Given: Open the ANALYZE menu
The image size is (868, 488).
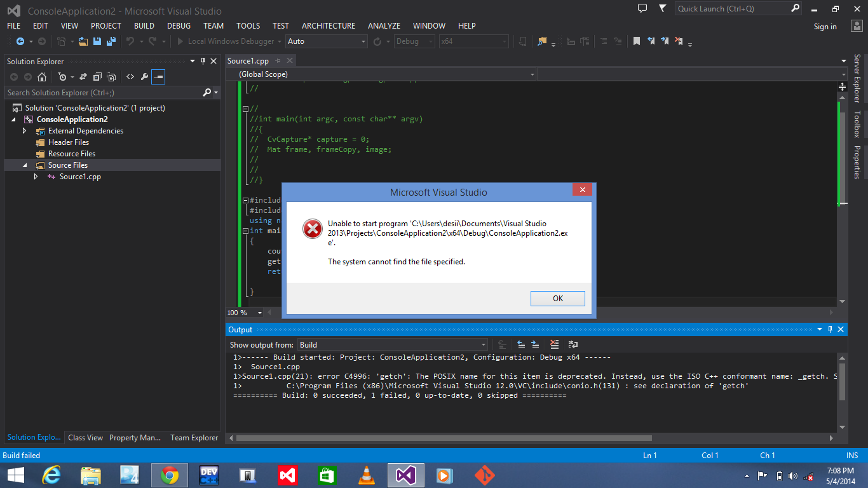Looking at the screenshot, I should [384, 26].
